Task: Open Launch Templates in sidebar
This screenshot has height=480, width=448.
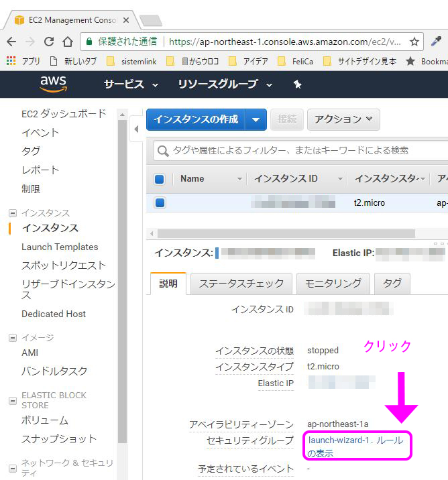Action: pos(60,247)
